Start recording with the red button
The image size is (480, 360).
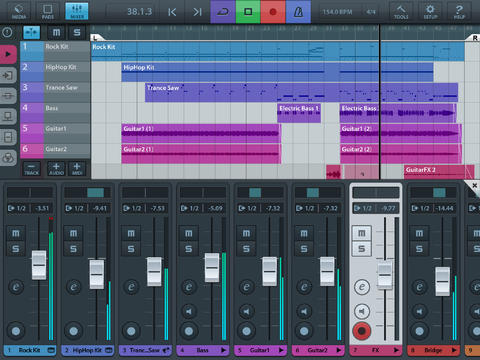tap(273, 12)
